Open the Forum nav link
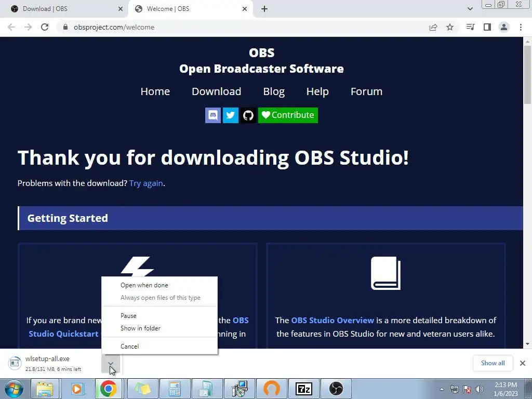This screenshot has width=532, height=399. click(366, 91)
